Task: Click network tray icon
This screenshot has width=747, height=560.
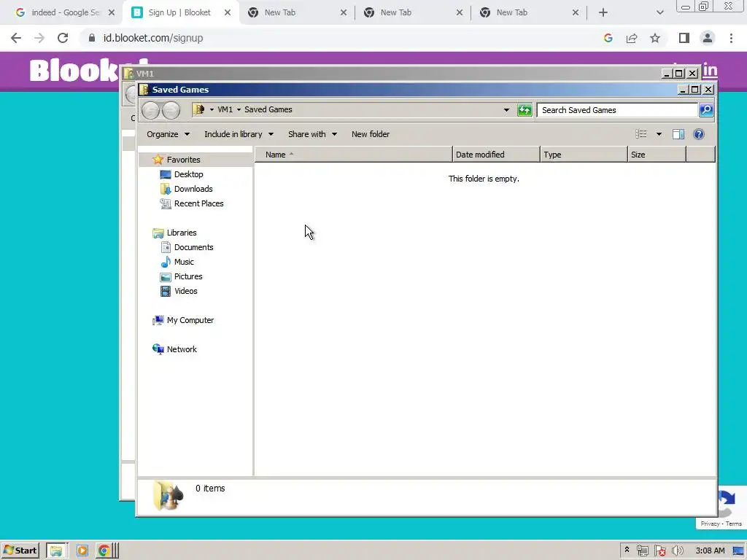Action: [x=642, y=551]
